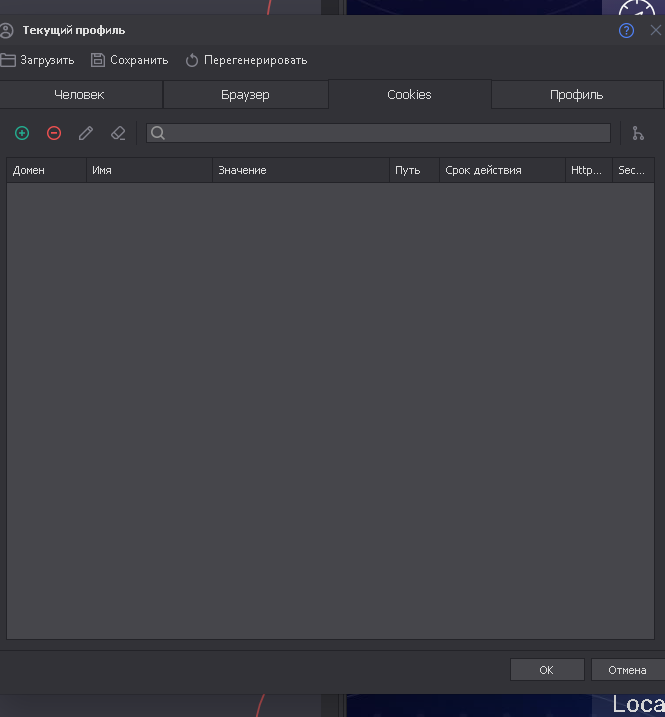Sort by the Домен column header

click(x=47, y=170)
